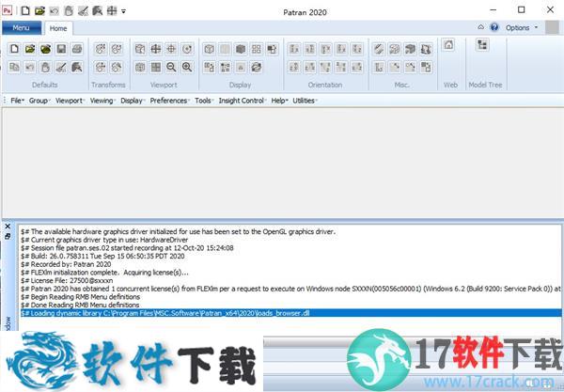Click inside the empty grey model viewport area

click(x=282, y=163)
